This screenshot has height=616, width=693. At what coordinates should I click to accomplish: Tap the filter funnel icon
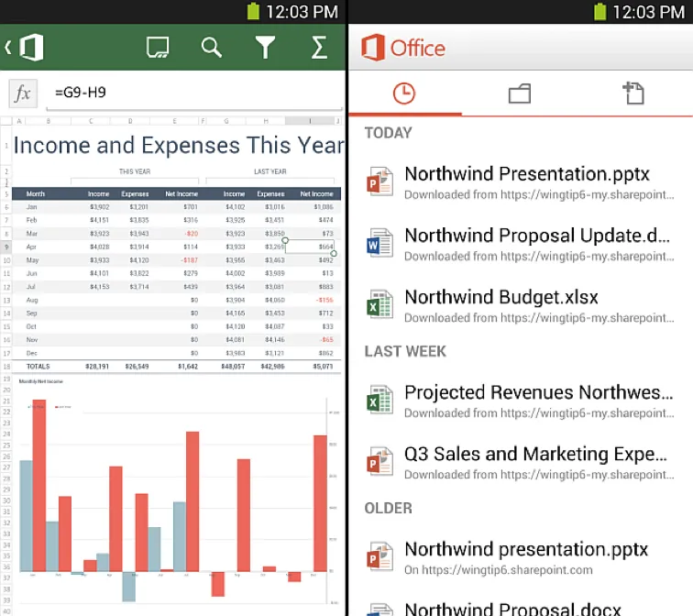pos(265,48)
